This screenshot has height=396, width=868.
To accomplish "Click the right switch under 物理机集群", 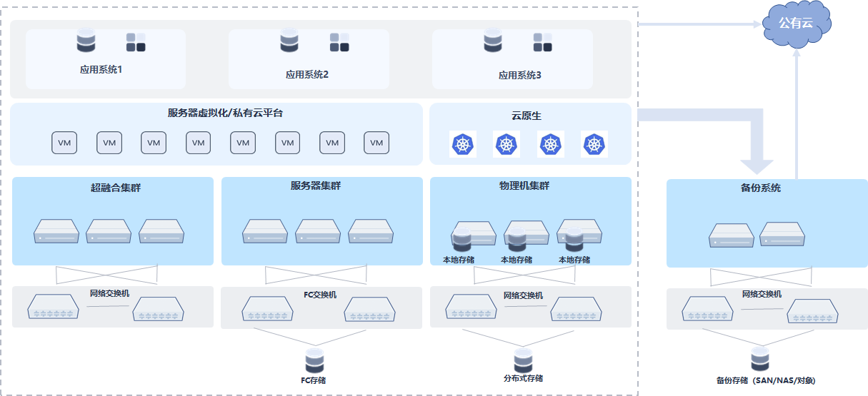I will point(576,309).
